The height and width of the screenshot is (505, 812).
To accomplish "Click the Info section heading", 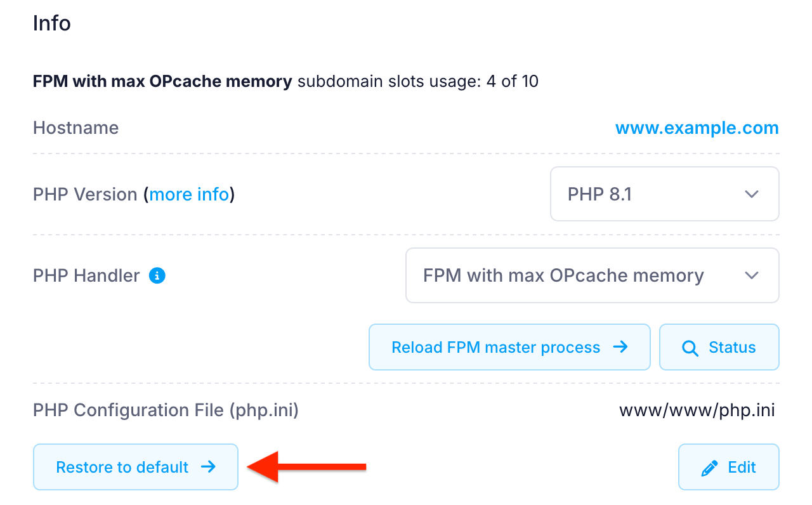I will pyautogui.click(x=51, y=23).
